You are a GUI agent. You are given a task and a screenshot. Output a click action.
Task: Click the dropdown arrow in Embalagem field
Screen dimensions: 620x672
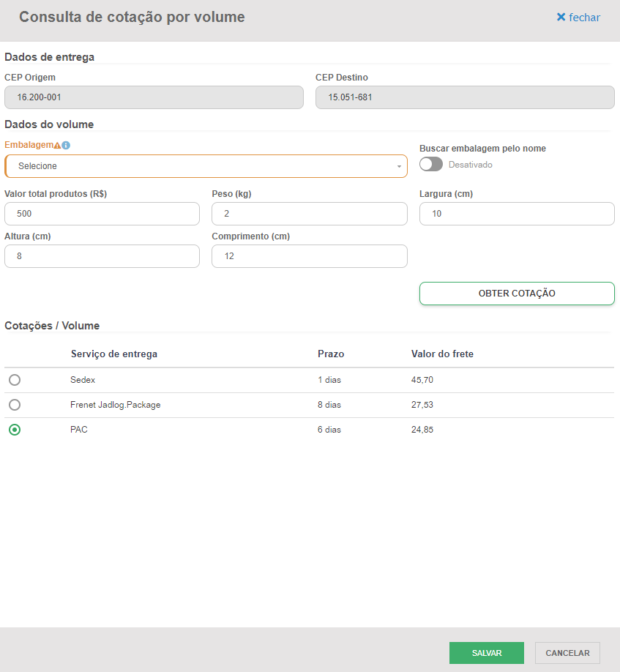point(399,167)
